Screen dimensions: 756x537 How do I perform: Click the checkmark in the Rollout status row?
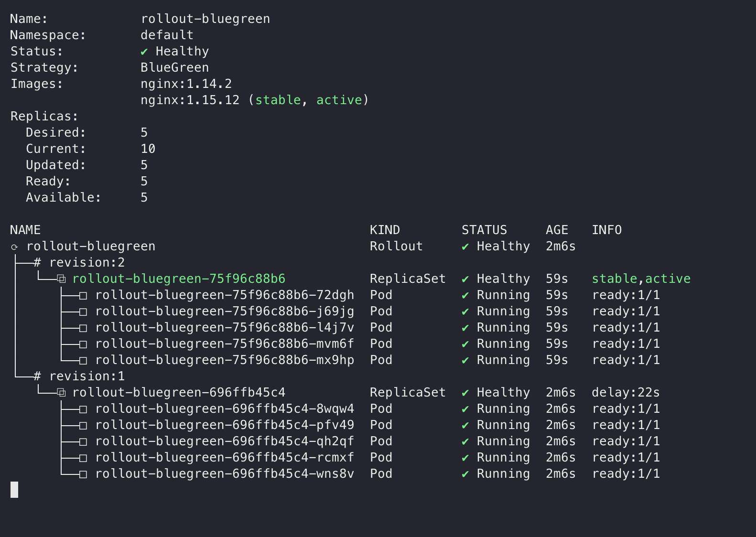(x=465, y=247)
